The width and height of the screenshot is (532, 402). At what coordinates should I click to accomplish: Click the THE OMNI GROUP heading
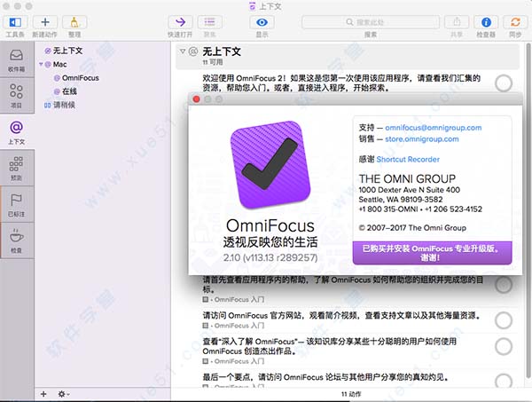407,178
